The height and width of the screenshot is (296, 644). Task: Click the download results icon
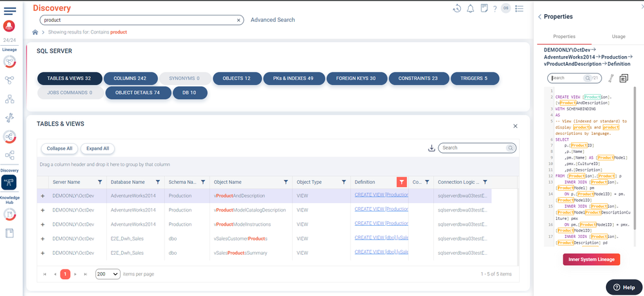[x=431, y=148]
